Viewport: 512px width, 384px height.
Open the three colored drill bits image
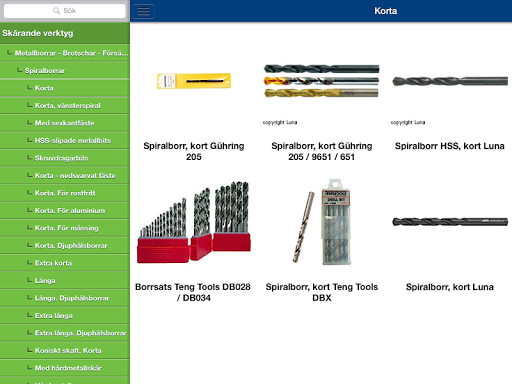tap(321, 81)
